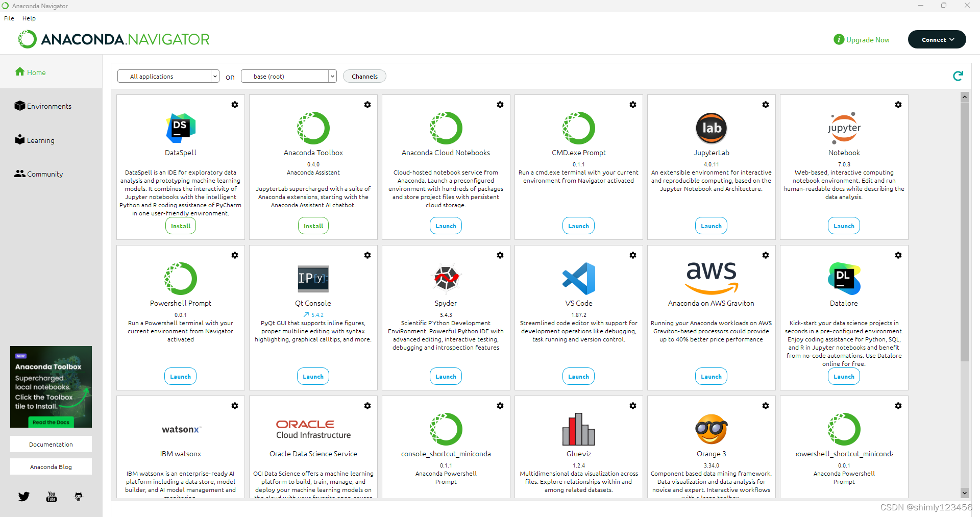Install Anaconda Toolbox
This screenshot has height=517, width=980.
[x=313, y=226]
